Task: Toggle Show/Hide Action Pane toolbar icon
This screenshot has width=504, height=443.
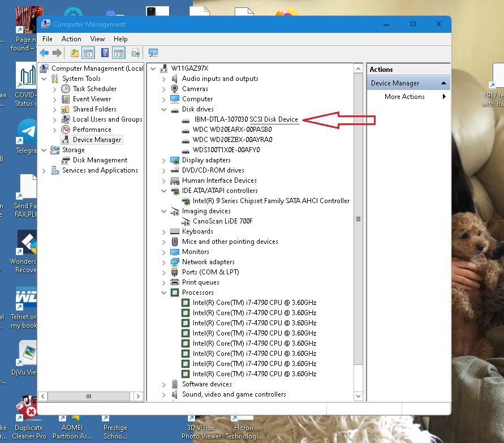Action: click(119, 53)
